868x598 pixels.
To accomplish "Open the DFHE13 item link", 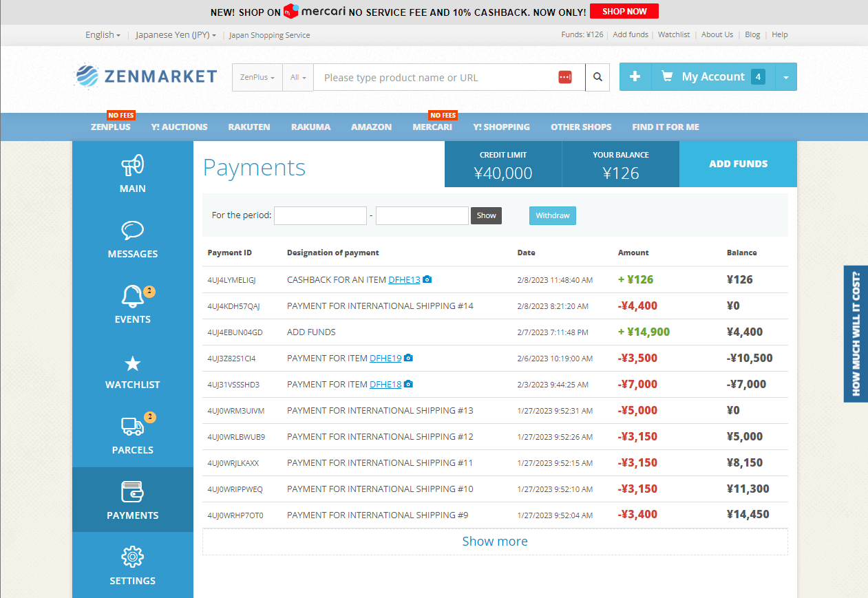I will tap(404, 279).
